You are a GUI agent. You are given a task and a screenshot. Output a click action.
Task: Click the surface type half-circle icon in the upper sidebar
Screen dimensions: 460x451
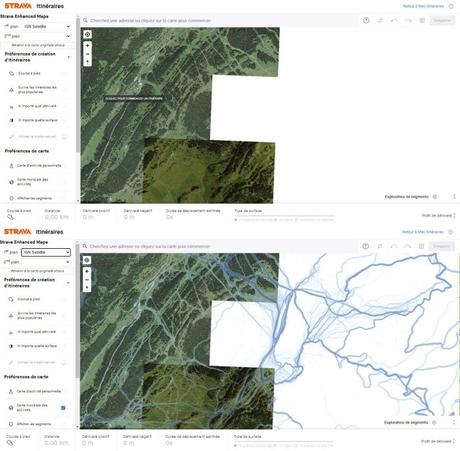coord(11,120)
